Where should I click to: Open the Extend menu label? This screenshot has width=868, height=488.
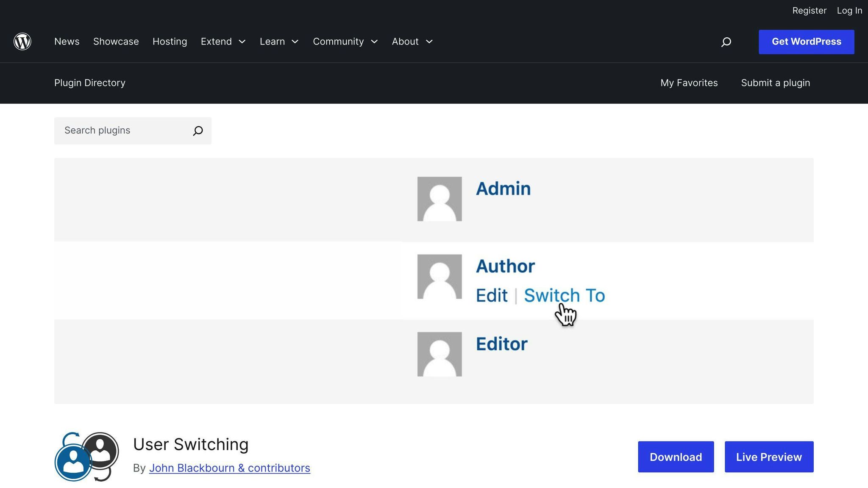pos(216,42)
